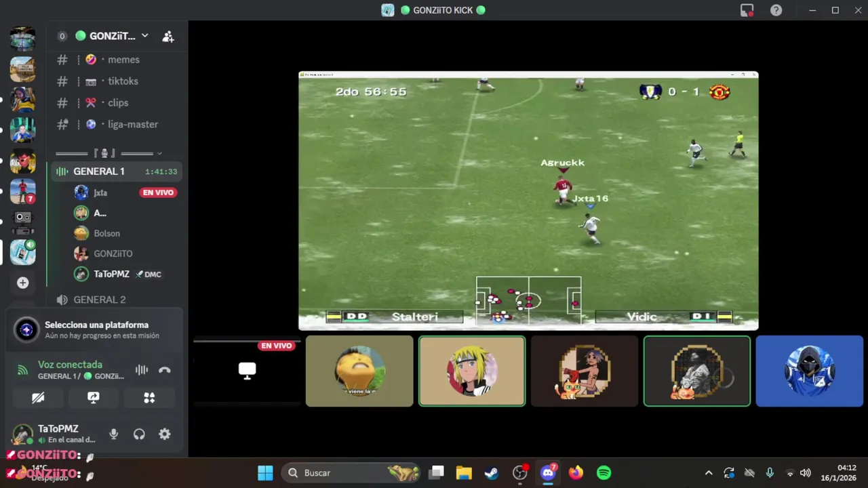Open Windows Start menu

[265, 473]
